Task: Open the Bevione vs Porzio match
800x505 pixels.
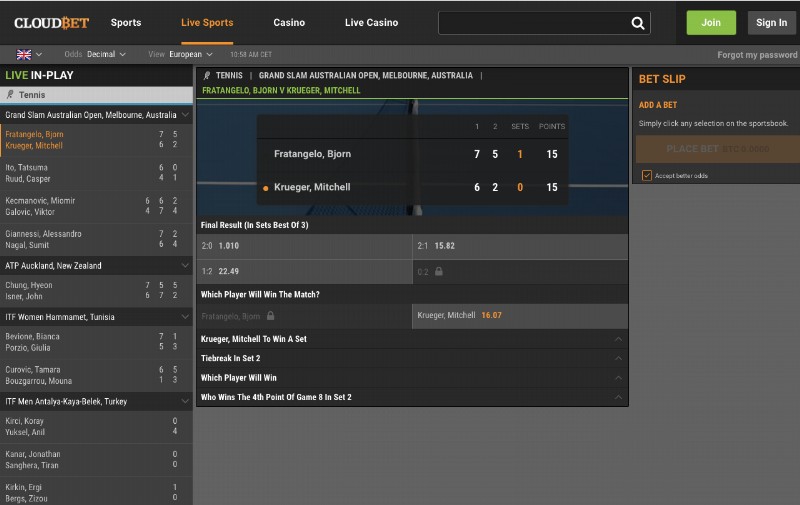Action: click(x=96, y=342)
